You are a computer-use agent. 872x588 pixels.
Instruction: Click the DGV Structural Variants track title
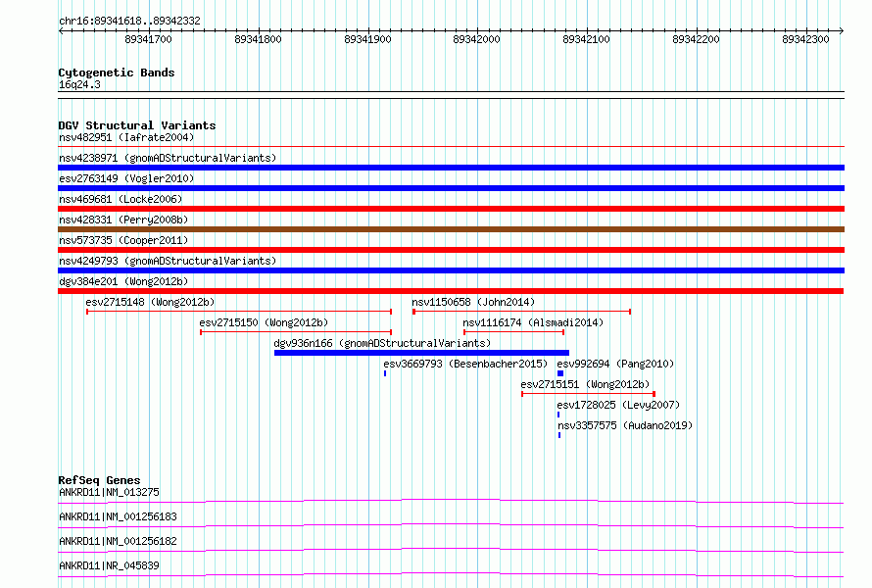click(137, 125)
